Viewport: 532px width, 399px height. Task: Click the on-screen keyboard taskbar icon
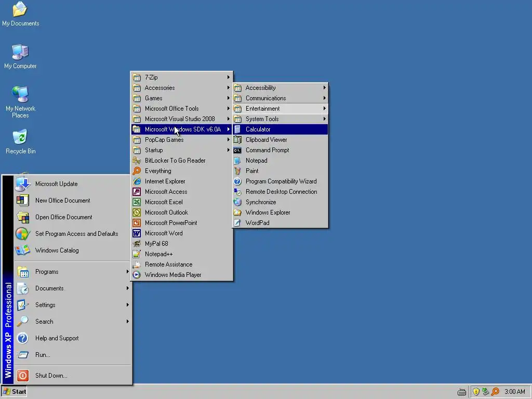(x=462, y=392)
